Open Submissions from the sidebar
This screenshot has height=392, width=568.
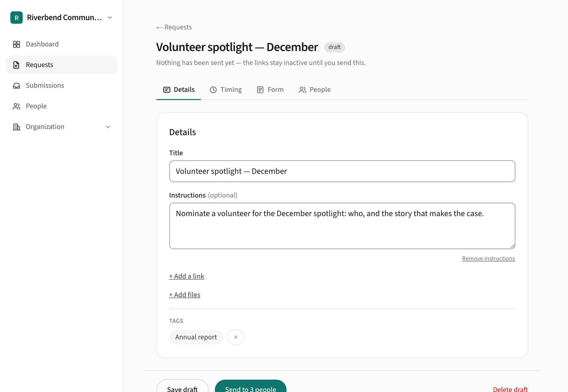click(x=62, y=86)
